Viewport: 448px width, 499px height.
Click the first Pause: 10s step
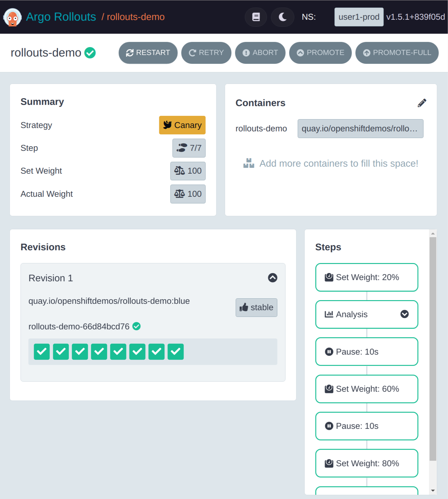tap(367, 352)
